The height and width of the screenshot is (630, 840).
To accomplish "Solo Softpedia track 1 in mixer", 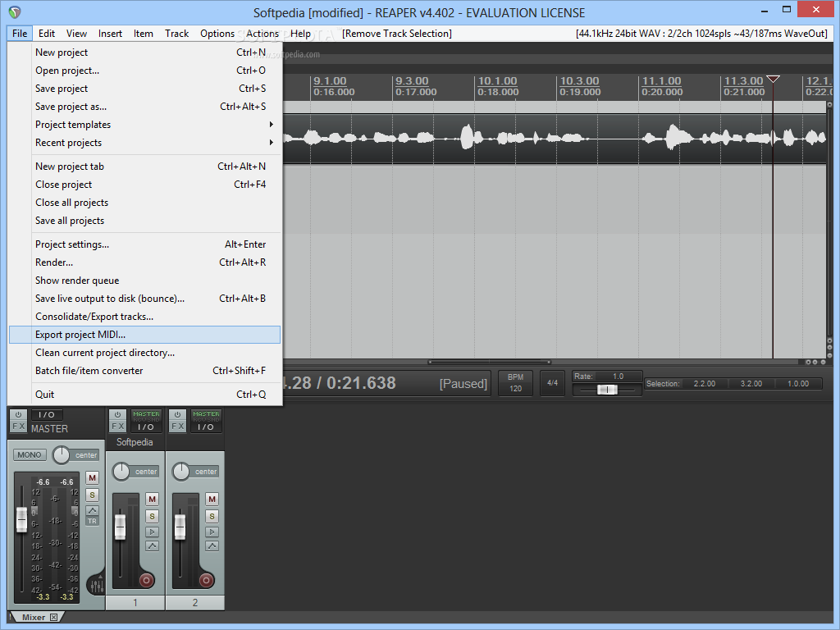I will tap(152, 517).
